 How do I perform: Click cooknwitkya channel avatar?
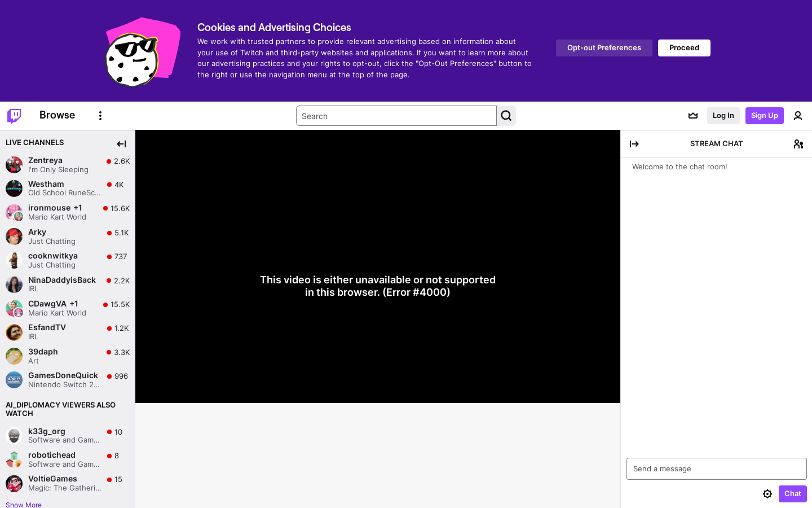coord(14,260)
